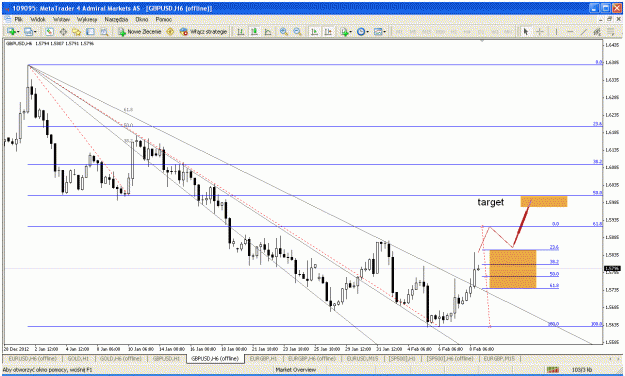625x376 pixels.
Task: Open the indicators dropdown arrow
Action: pos(351,31)
